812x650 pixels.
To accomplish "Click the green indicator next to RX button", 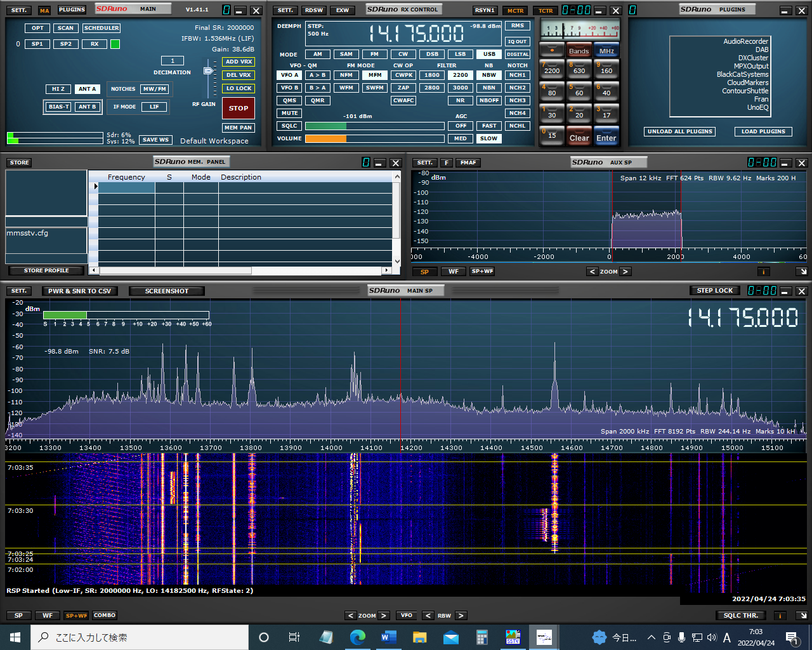I will click(115, 44).
